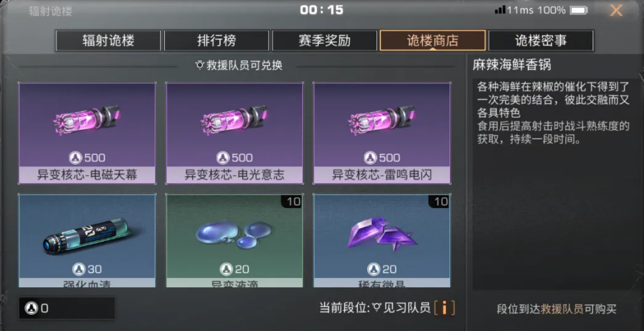The image size is (644, 331).
Task: Open the 排行榜 leaderboard tab
Action: [x=216, y=41]
